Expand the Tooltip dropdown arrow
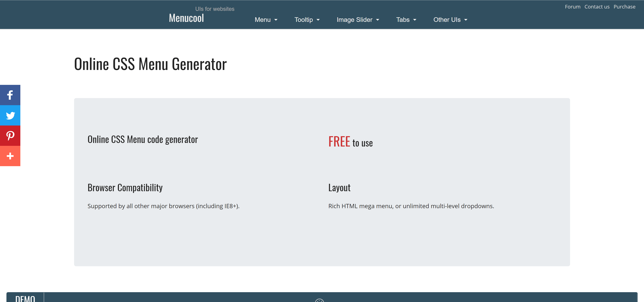The image size is (644, 302). (x=318, y=20)
